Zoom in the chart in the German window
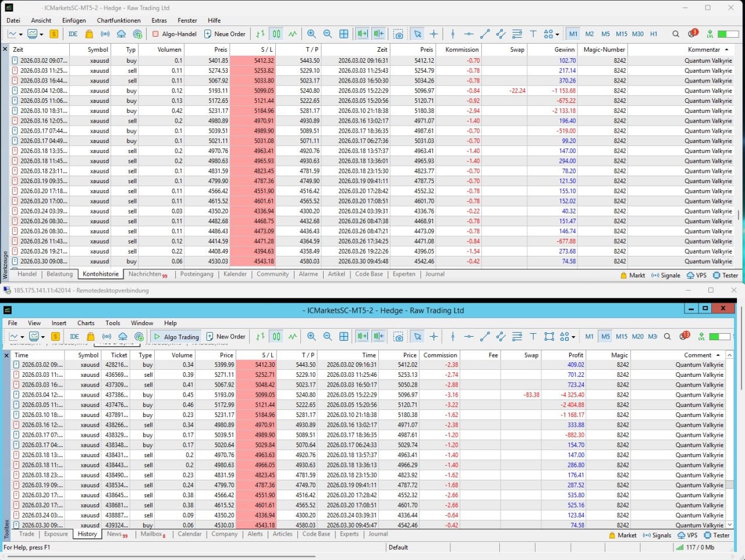Image resolution: width=745 pixels, height=560 pixels. click(x=311, y=34)
